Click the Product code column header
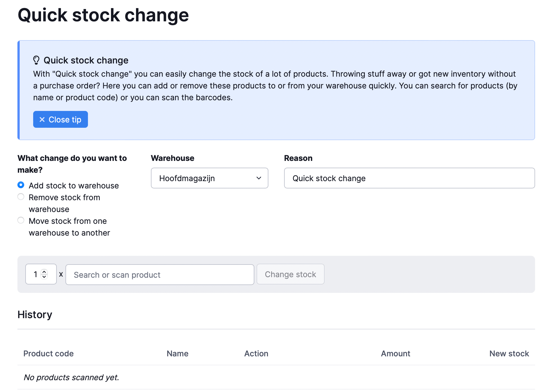The image size is (548, 392). coord(48,354)
